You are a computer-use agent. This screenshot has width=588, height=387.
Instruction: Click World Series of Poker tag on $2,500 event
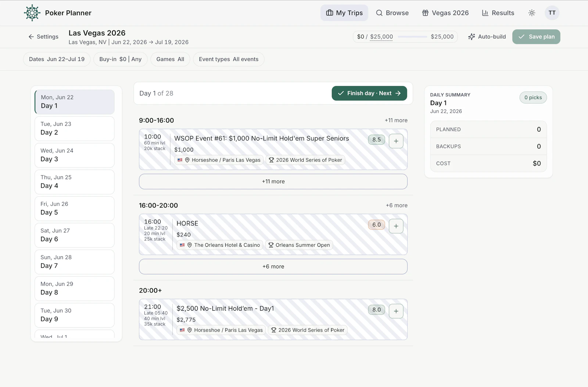[308, 330]
